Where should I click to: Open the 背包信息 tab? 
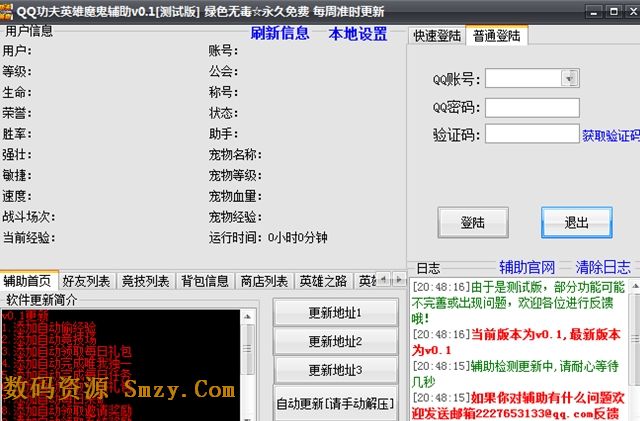point(205,281)
